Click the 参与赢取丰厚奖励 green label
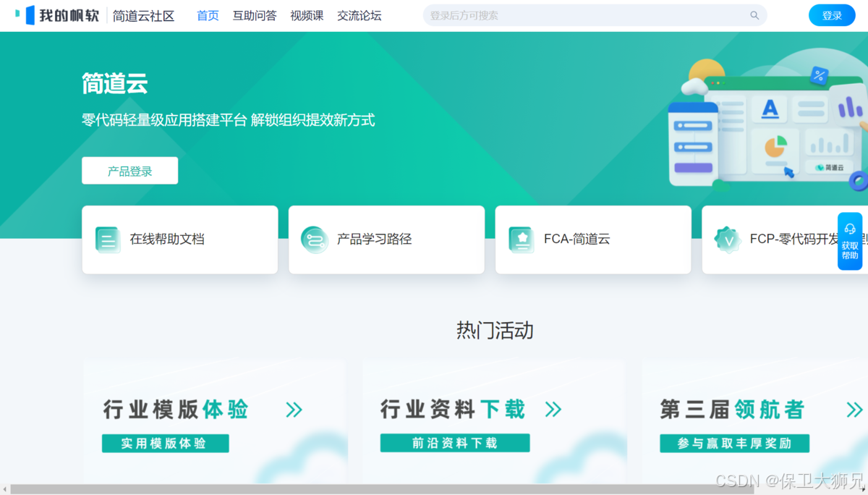The image size is (868, 495). click(x=734, y=444)
